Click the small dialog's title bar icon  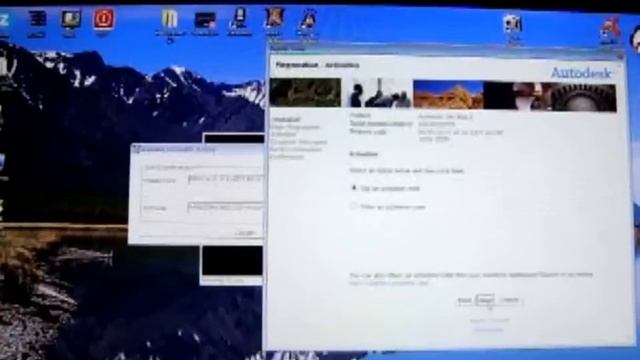click(x=136, y=149)
